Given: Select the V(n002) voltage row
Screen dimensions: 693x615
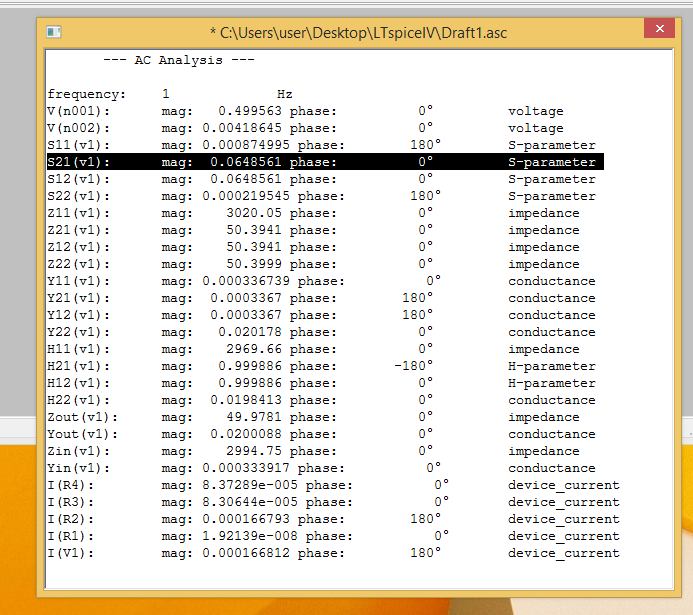Looking at the screenshot, I should [305, 128].
